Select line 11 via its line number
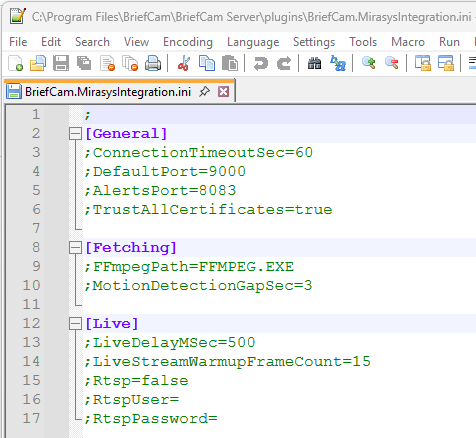 click(x=31, y=305)
